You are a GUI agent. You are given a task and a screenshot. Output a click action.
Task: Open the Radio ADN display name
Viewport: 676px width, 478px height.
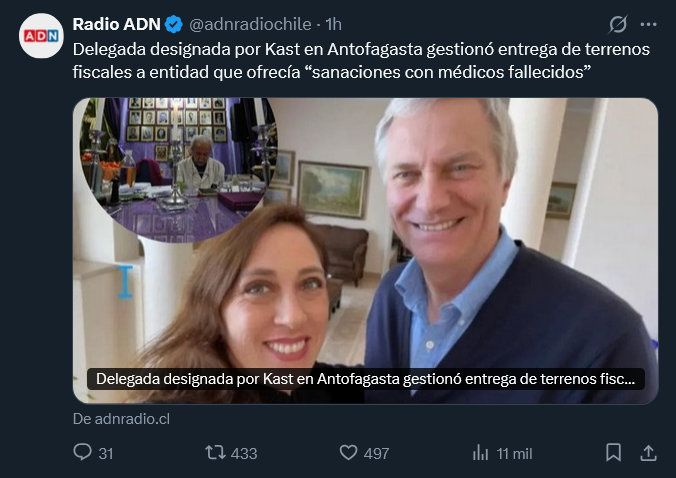point(116,24)
